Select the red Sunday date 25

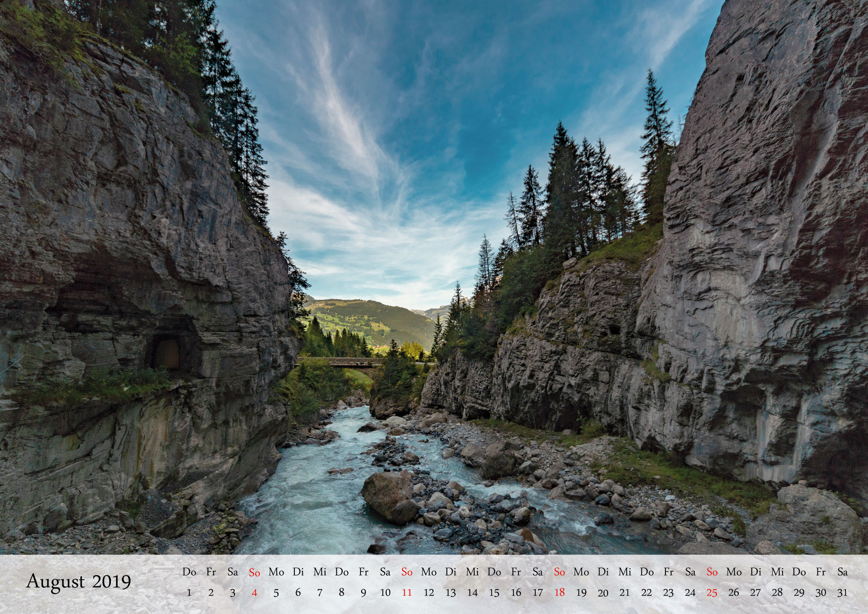712,592
